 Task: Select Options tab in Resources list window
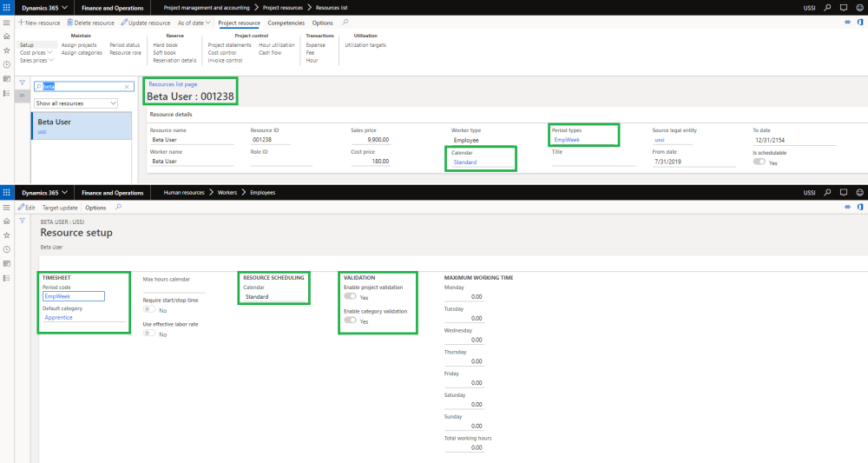tap(322, 23)
